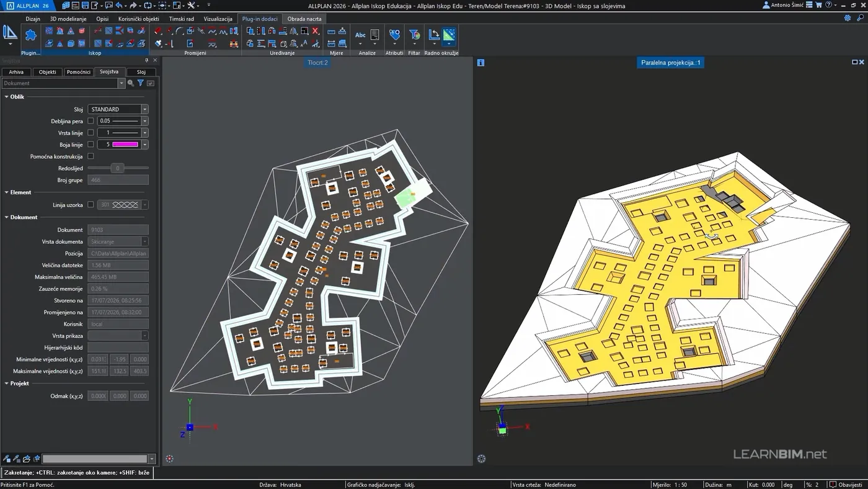
Task: Click the large triangle ruler tool icon
Action: [x=10, y=32]
